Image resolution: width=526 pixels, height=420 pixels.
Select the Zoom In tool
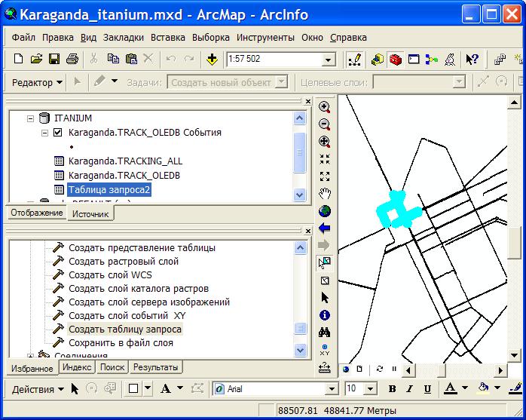pos(324,107)
